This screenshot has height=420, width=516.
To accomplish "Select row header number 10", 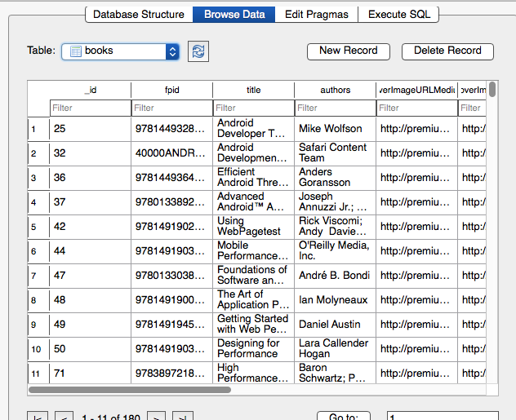I will (x=38, y=349).
